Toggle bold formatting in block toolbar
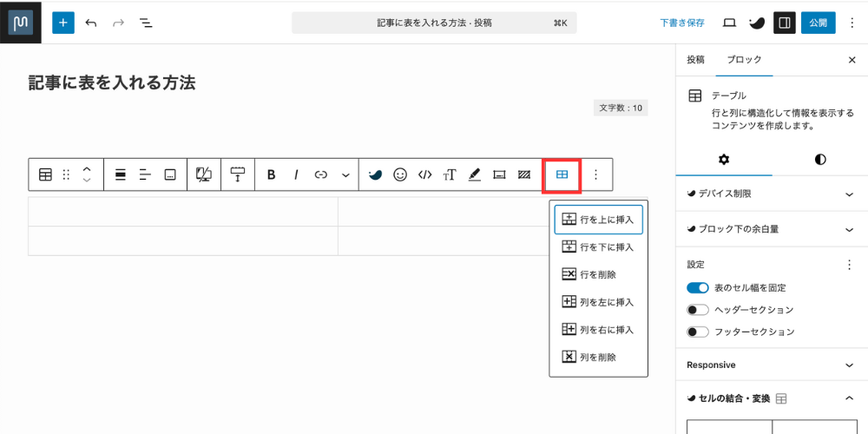This screenshot has height=434, width=868. pos(271,174)
